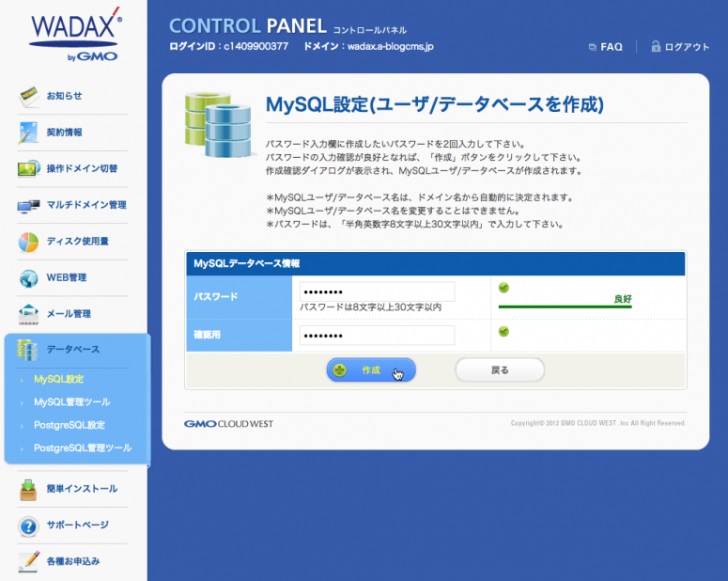Open MySQL管理ツール submenu item
728x581 pixels.
tap(71, 402)
